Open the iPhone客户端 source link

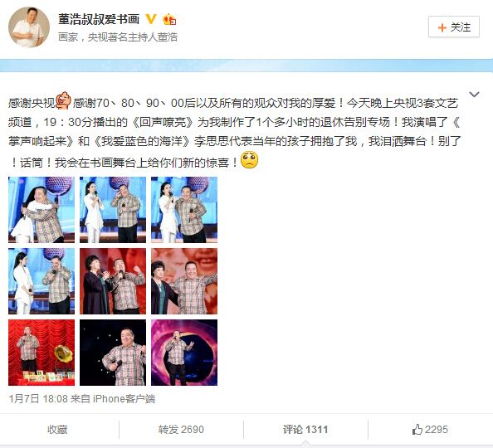[x=124, y=399]
